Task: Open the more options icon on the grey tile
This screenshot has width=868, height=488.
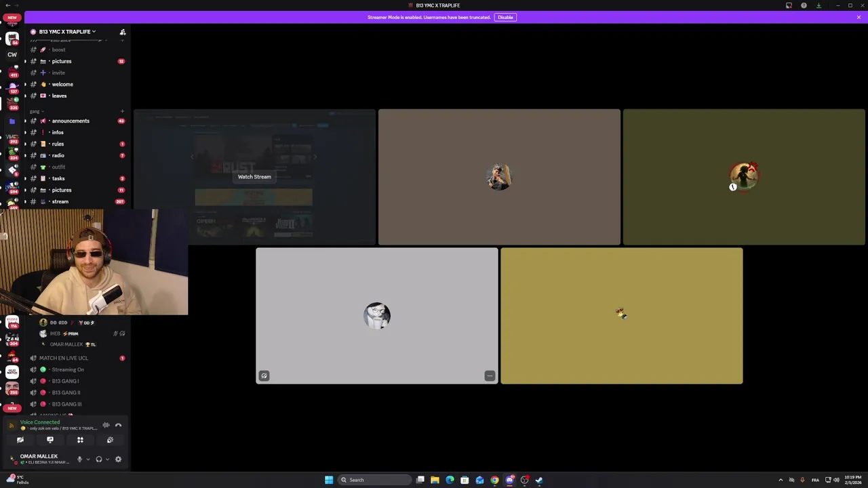Action: pyautogui.click(x=490, y=376)
